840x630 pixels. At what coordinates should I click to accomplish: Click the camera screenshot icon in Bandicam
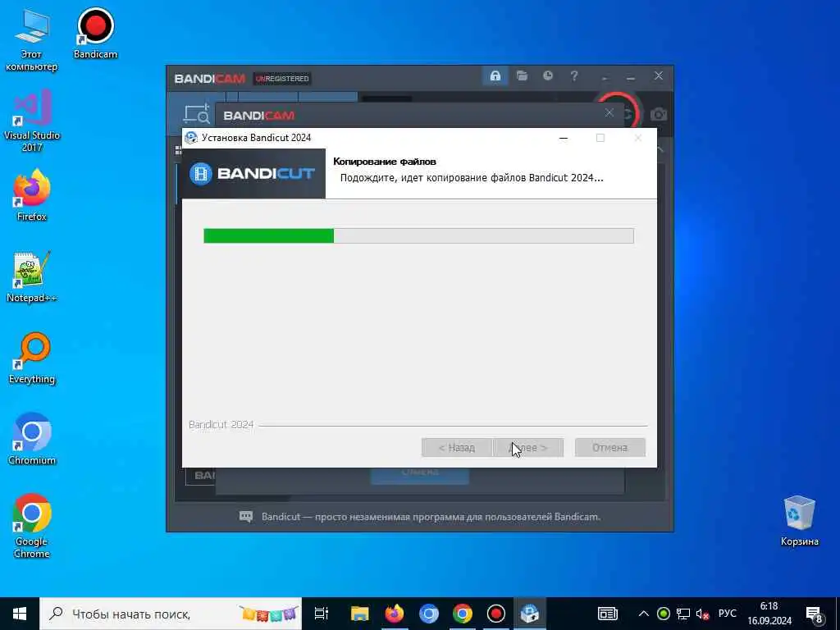pyautogui.click(x=659, y=114)
